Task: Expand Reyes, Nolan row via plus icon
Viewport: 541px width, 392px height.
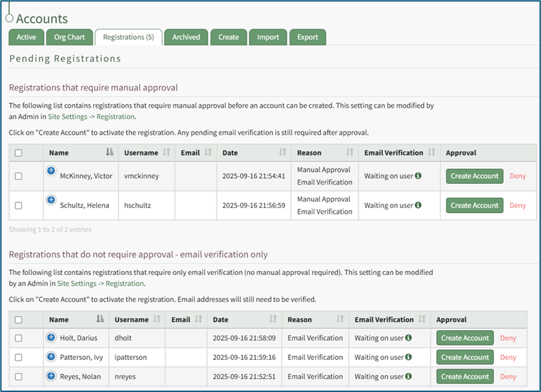Action: [x=51, y=376]
